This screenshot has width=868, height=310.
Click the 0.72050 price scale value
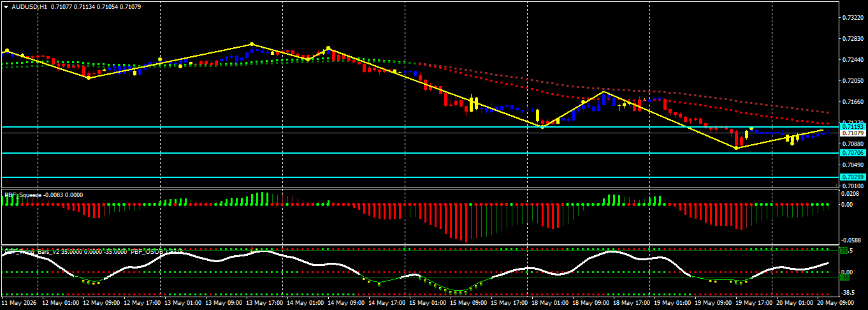(853, 81)
